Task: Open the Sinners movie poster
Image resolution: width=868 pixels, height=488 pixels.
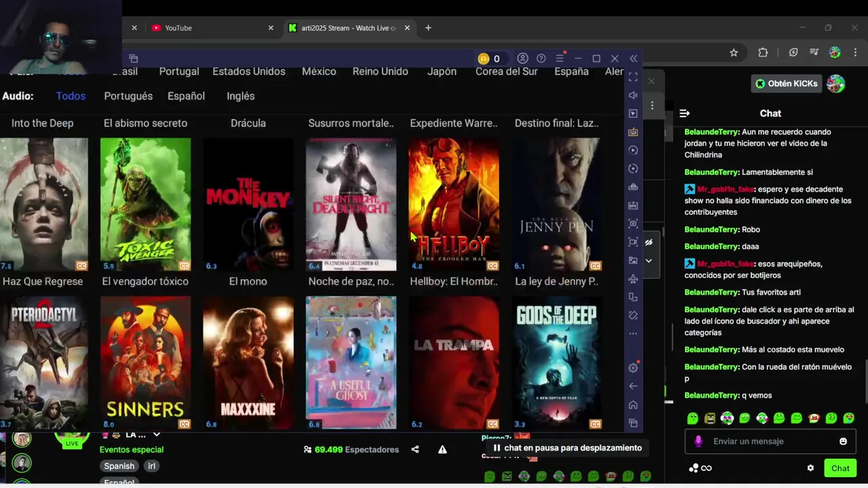Action: (x=145, y=363)
